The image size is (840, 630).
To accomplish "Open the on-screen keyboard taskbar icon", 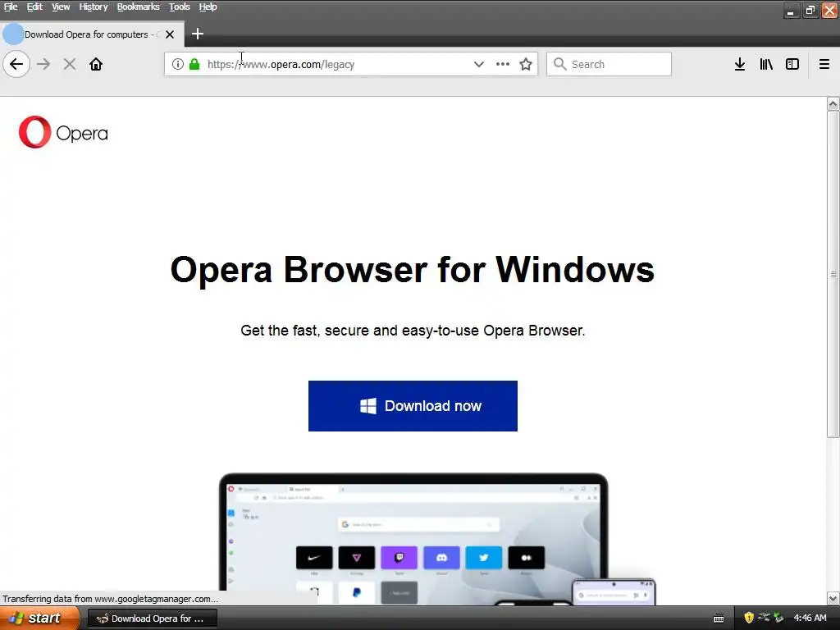I will click(x=719, y=619).
